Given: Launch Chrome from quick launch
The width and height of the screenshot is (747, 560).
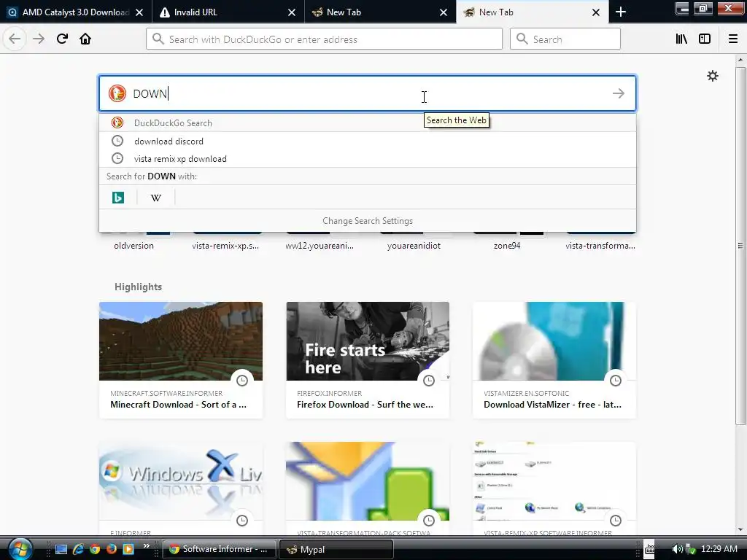Looking at the screenshot, I should [95, 549].
